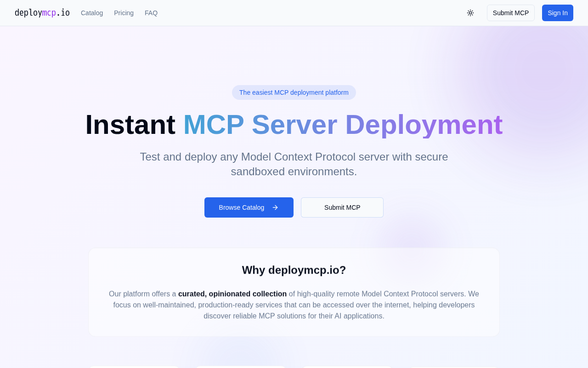The height and width of the screenshot is (368, 588).
Task: Open the Catalog nav link
Action: [x=92, y=13]
